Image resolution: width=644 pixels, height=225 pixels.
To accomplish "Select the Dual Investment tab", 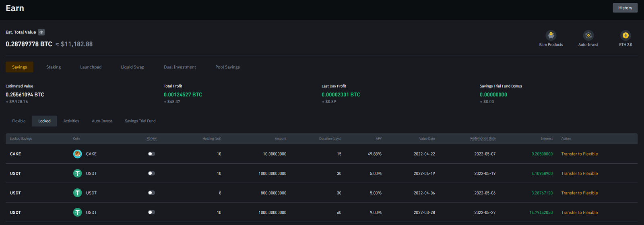I will pos(180,67).
